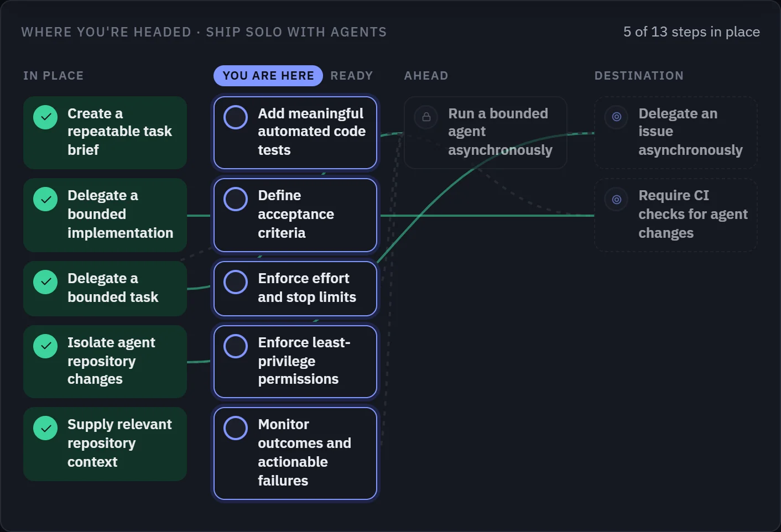Click checkmark icon on Delegate a bounded task
The height and width of the screenshot is (532, 781).
45,282
